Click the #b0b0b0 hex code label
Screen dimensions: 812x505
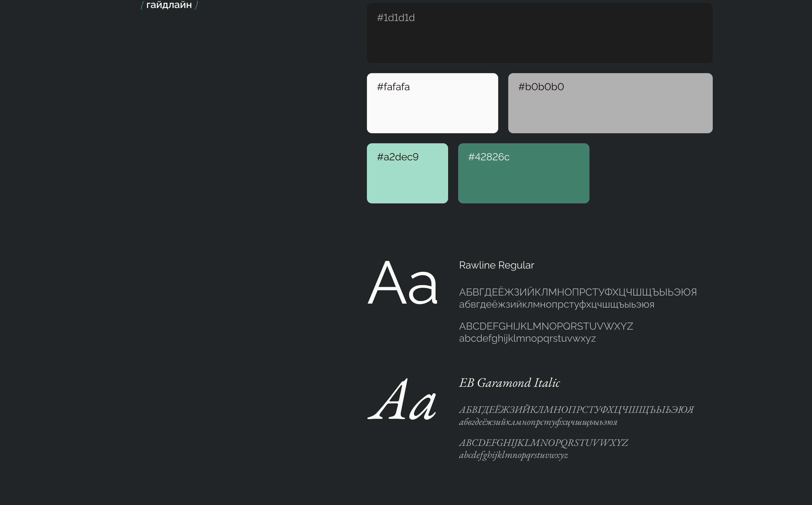click(541, 87)
